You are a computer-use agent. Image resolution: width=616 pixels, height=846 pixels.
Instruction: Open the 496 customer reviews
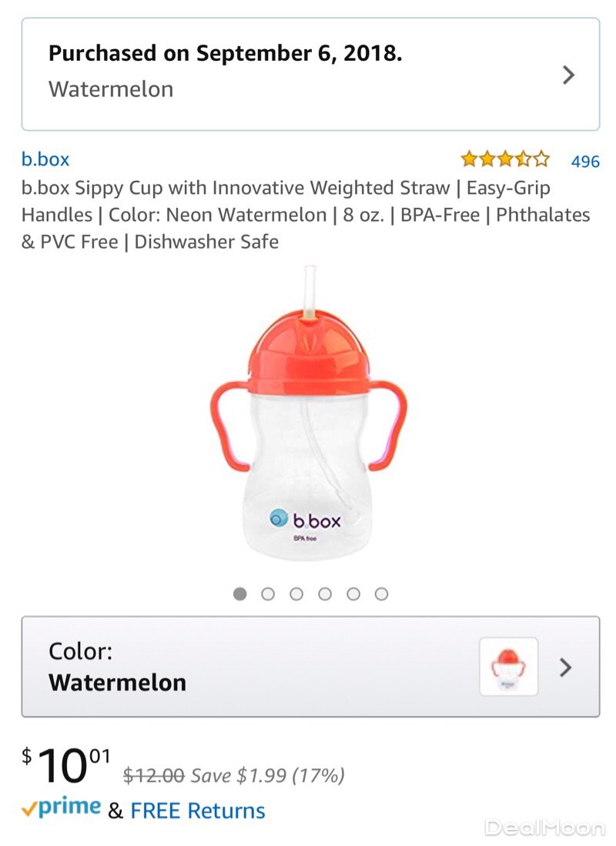click(x=585, y=161)
